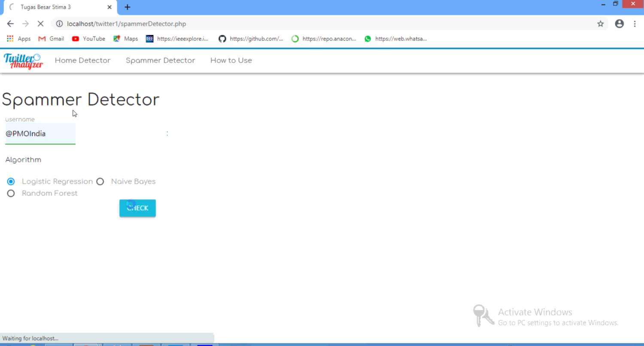
Task: Open the repo.anaconda bookmark
Action: coord(324,39)
